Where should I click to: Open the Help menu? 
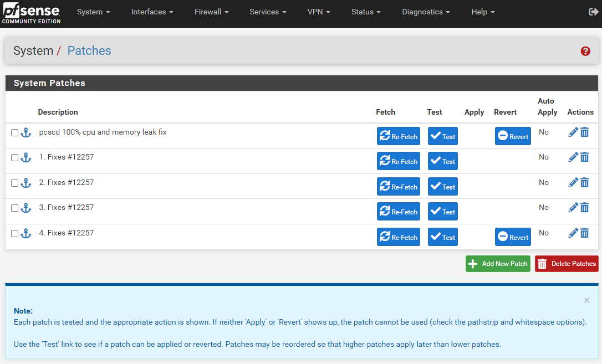pyautogui.click(x=482, y=11)
